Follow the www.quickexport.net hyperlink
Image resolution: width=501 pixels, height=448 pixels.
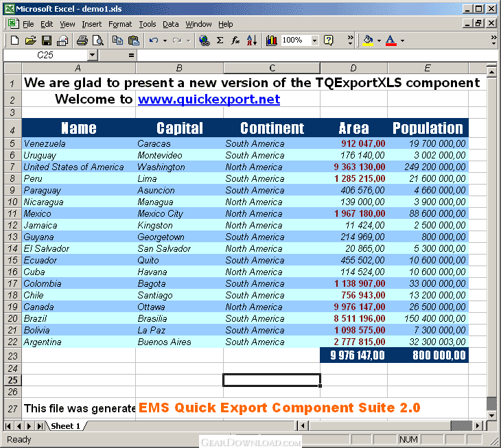tap(209, 99)
